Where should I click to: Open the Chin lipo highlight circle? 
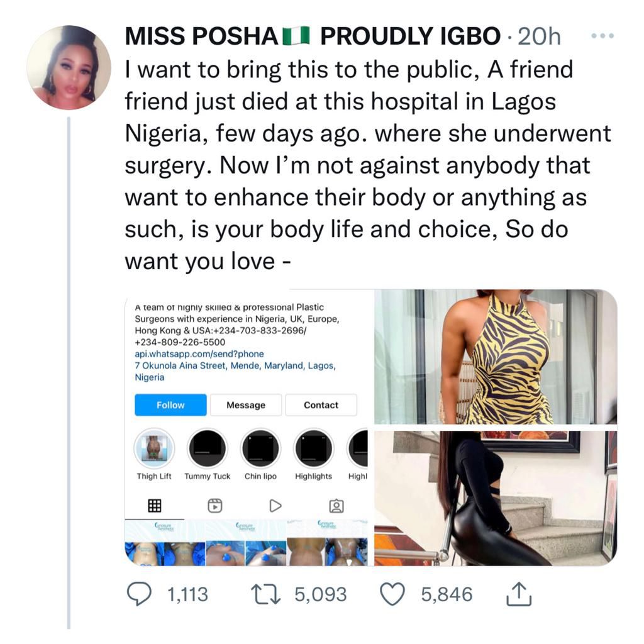[x=260, y=447]
